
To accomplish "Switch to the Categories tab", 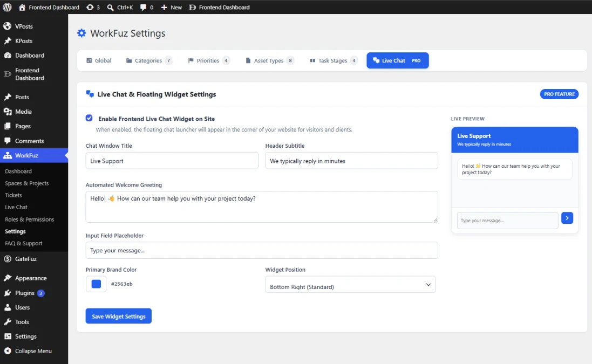I will [x=149, y=60].
